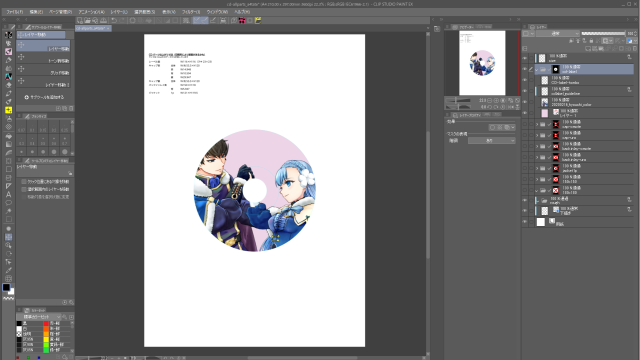Show the back inlay-rumale folder

(x=525, y=146)
